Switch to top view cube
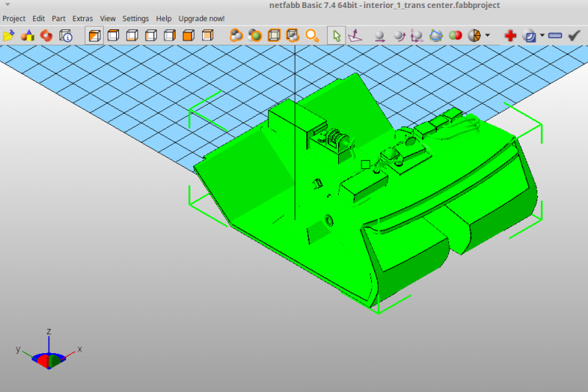Image resolution: width=588 pixels, height=392 pixels. pyautogui.click(x=113, y=35)
